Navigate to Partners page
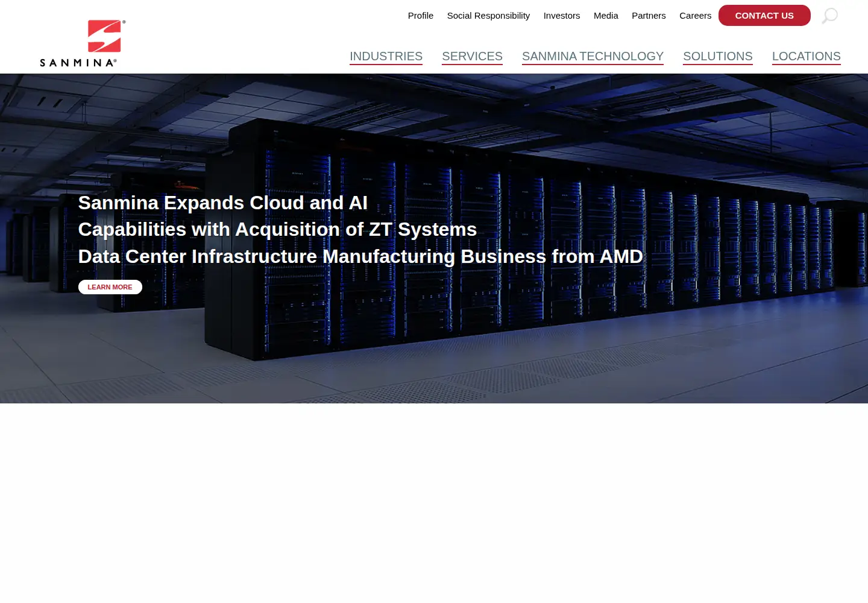The image size is (868, 603). pos(649,16)
